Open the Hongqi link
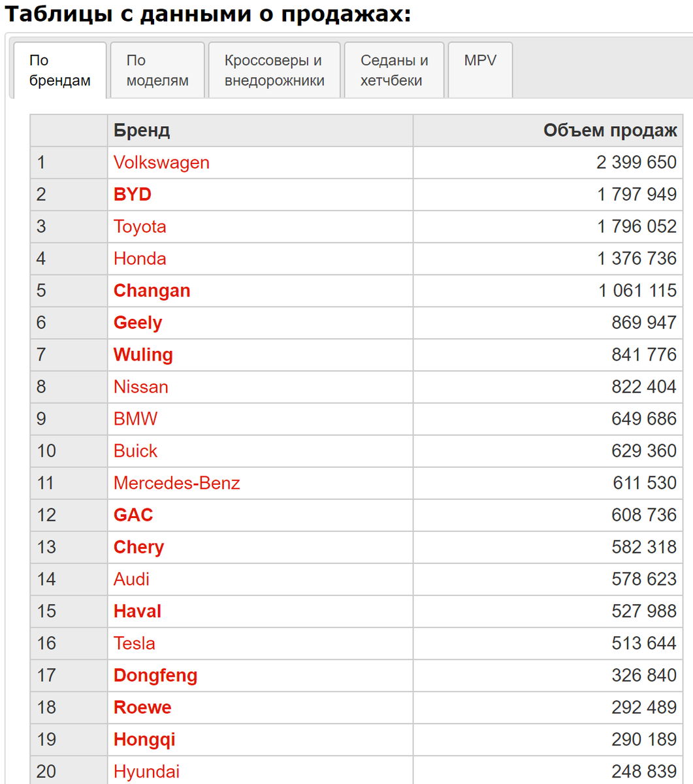693x784 pixels. click(144, 739)
